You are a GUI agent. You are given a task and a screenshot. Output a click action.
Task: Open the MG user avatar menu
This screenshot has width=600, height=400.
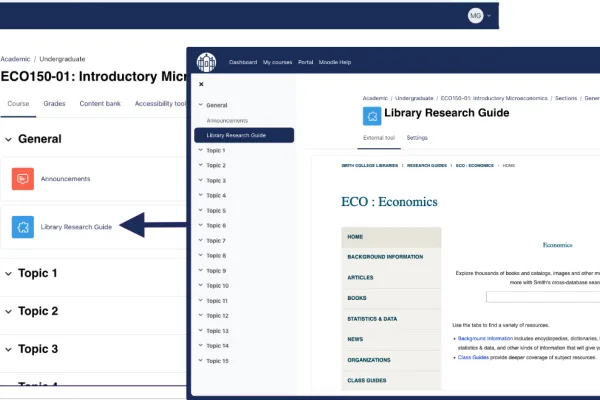click(x=475, y=16)
